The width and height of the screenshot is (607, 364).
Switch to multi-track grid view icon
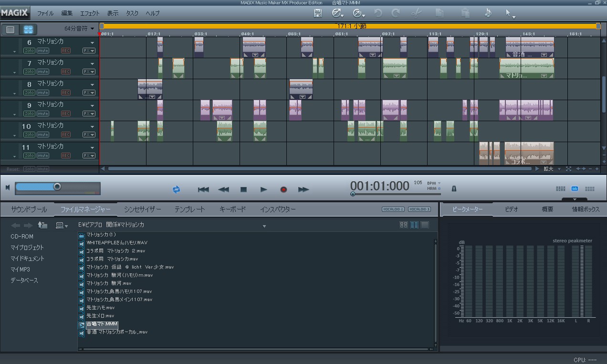pos(29,30)
